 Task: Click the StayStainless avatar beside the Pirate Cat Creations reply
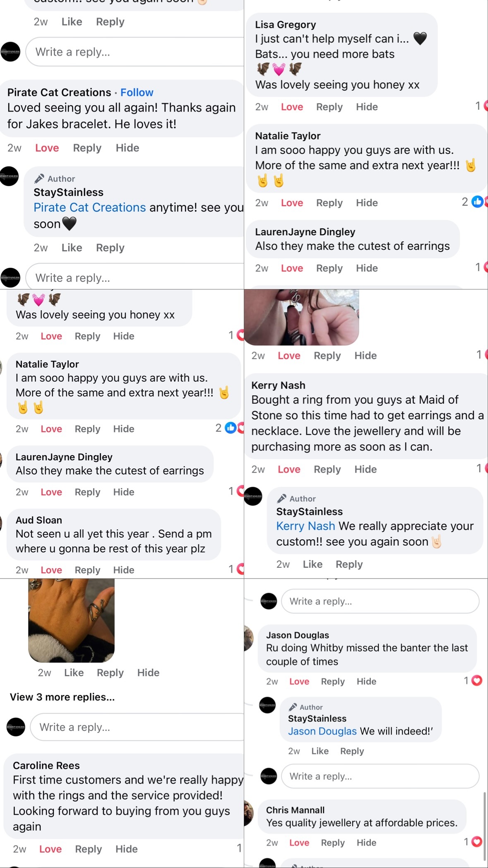pyautogui.click(x=10, y=176)
